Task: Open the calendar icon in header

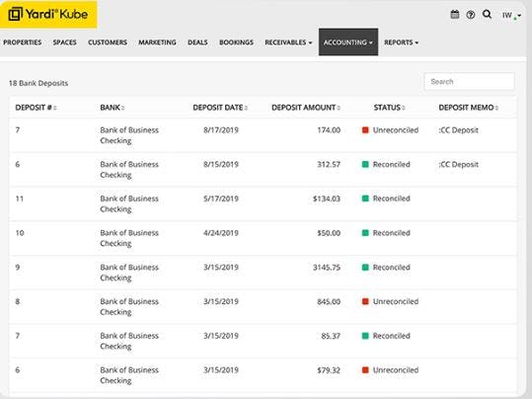Action: pyautogui.click(x=455, y=15)
